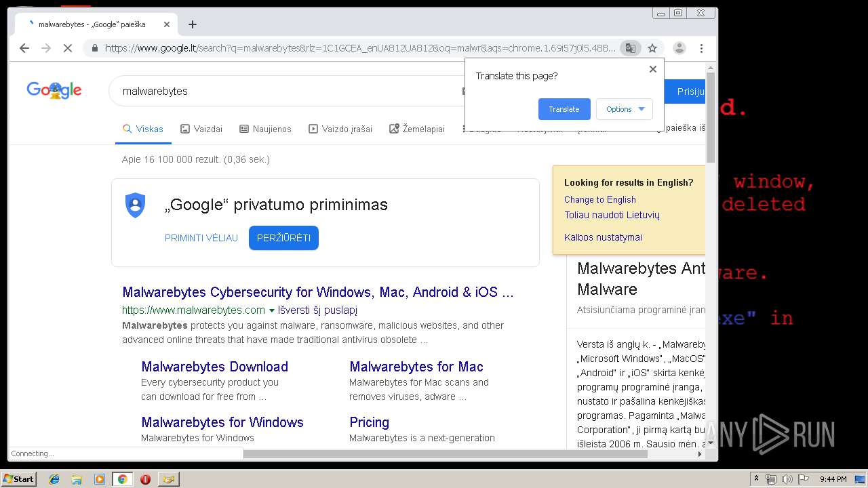Click result count text Apie 16 100 000 rezult.
868x488 pixels.
196,159
